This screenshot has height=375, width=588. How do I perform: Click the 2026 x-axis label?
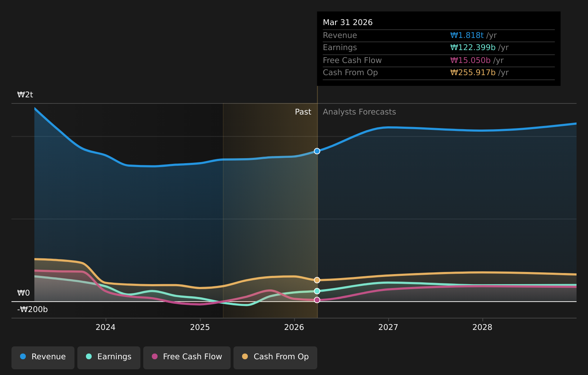(x=294, y=327)
